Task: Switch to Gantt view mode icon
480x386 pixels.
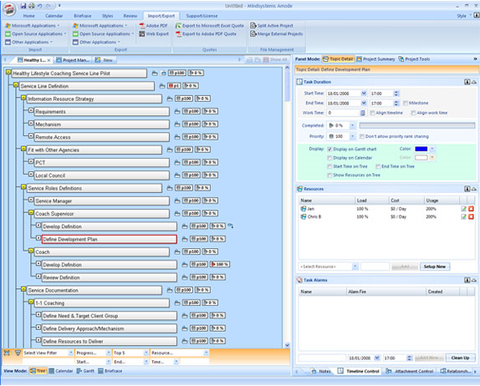Action: click(79, 371)
